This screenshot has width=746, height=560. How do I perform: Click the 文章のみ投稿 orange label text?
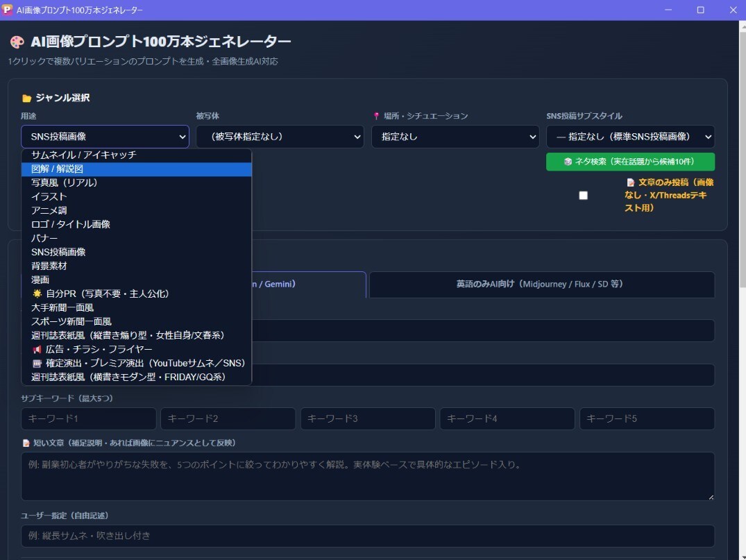click(669, 195)
